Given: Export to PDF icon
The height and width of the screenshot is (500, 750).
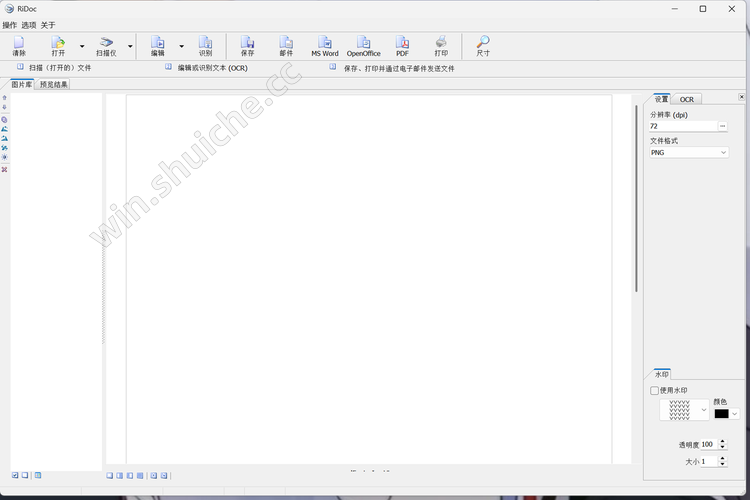Looking at the screenshot, I should tap(402, 45).
